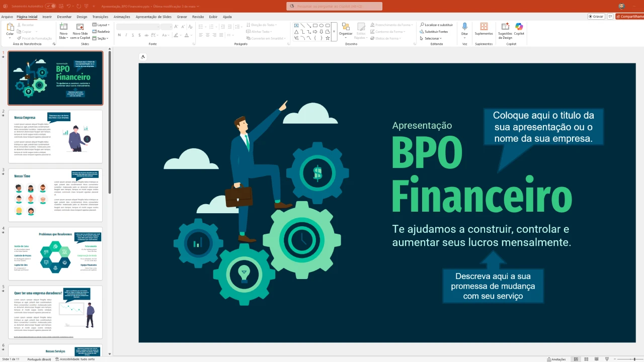Screen dimensions: 644x362
Task: Switch to slide sorter view in status bar
Action: pyautogui.click(x=587, y=359)
